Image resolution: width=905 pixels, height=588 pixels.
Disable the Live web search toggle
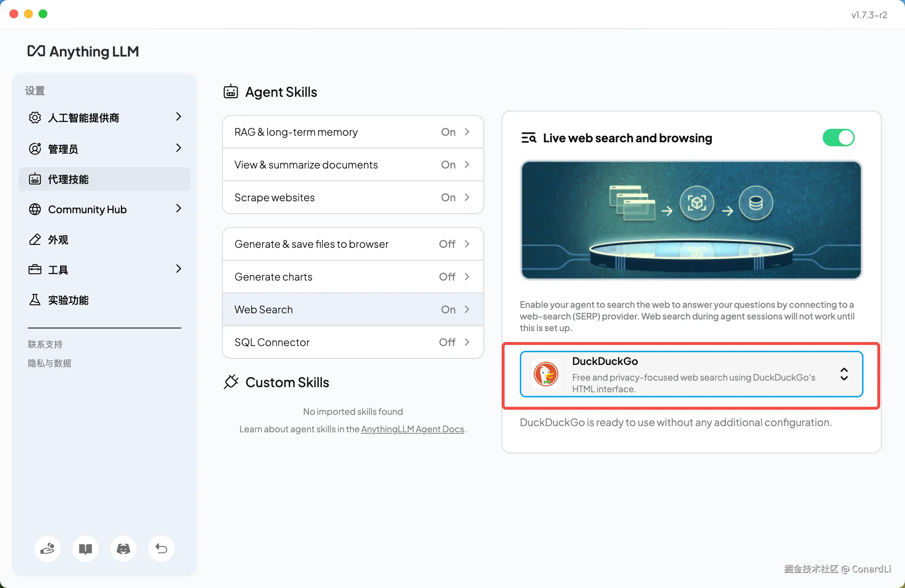point(838,138)
